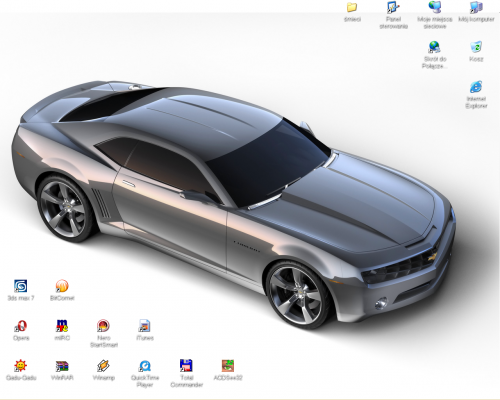Launch Total Commander icon

pyautogui.click(x=186, y=366)
